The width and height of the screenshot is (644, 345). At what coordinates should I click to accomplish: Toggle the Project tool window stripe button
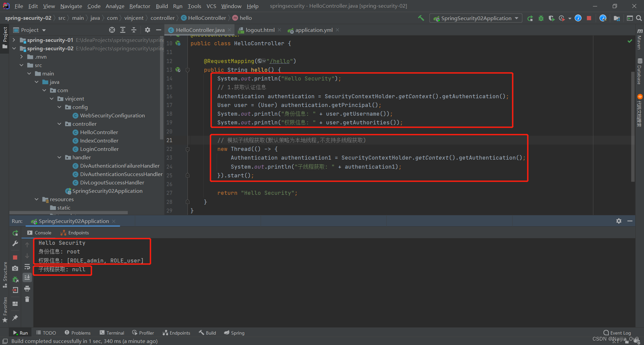tap(5, 38)
